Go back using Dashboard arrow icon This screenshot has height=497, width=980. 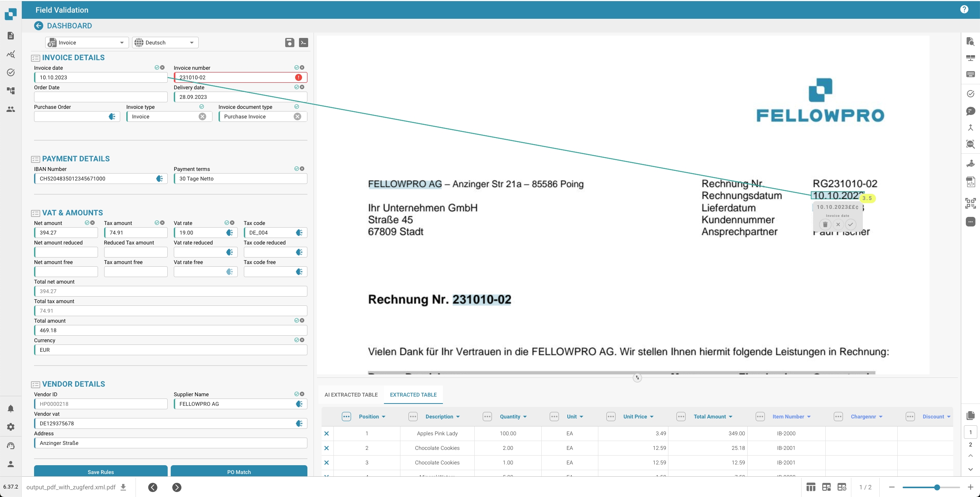[39, 26]
